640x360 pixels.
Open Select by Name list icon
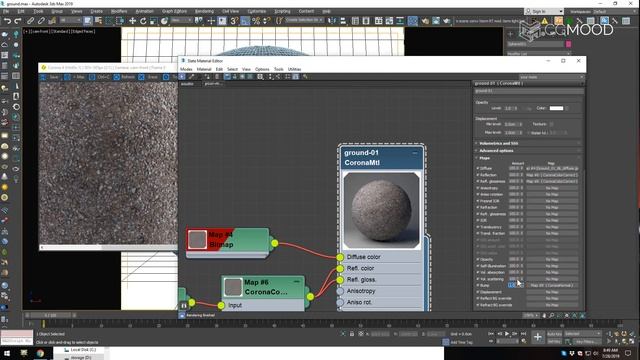coord(98,21)
